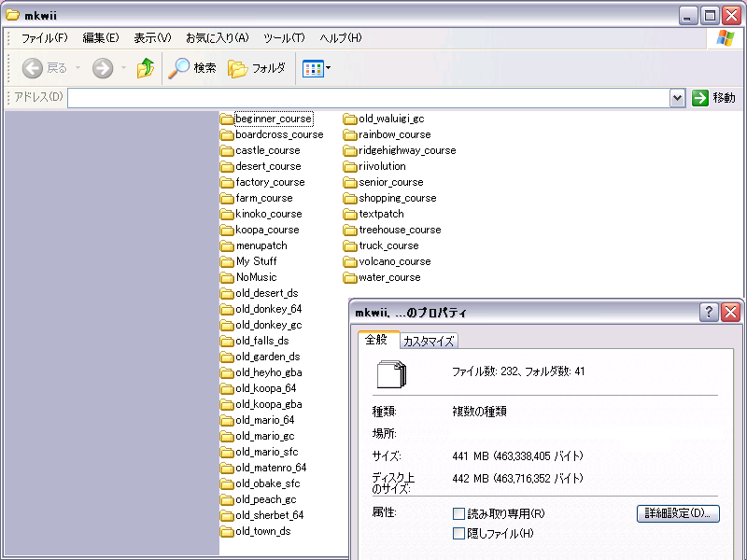The height and width of the screenshot is (560, 747).
Task: Open the 表示(V) menu
Action: pyautogui.click(x=152, y=38)
